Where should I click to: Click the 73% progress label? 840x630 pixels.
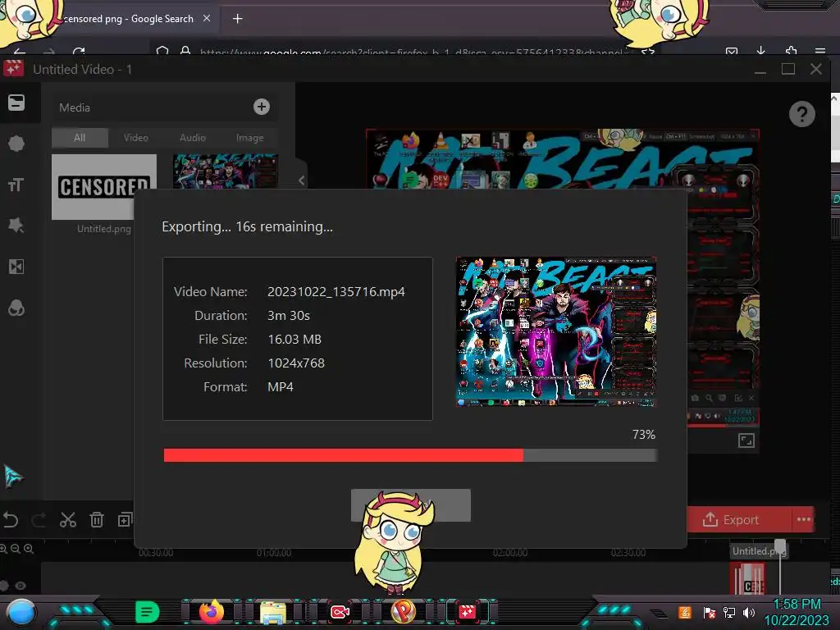point(643,435)
